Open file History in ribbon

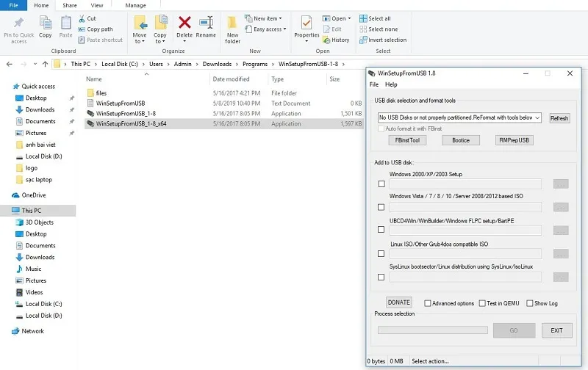(x=336, y=40)
